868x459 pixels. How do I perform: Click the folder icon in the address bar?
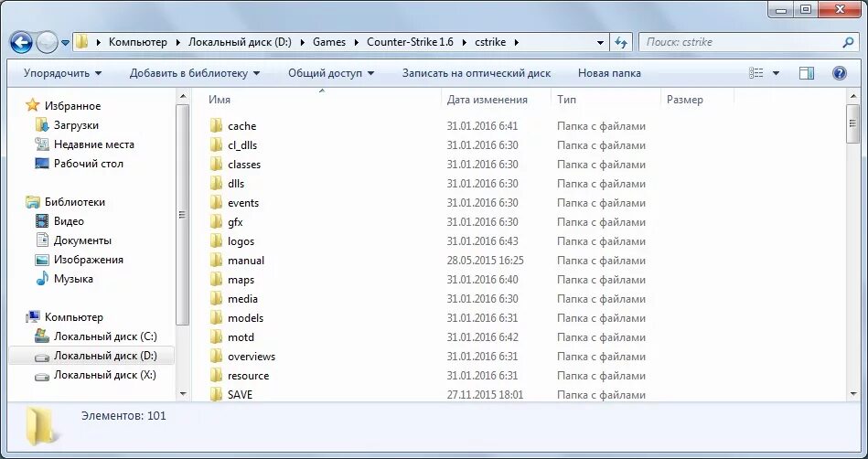82,42
